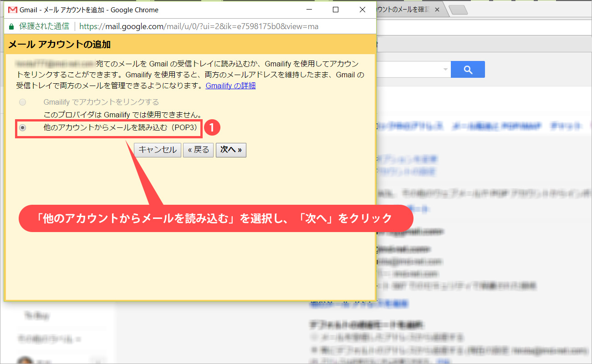The width and height of the screenshot is (592, 364).
Task: Open the search options dropdown arrow in Gmail
Action: [x=445, y=70]
